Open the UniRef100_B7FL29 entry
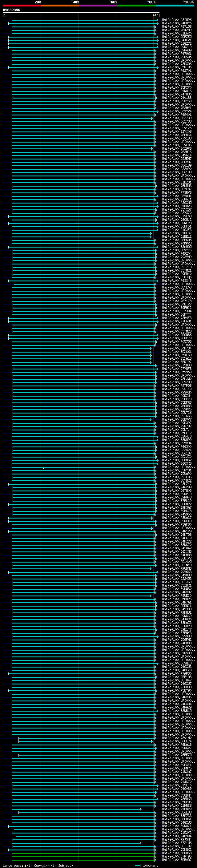Screen dimensions: 197x868 (176, 501)
